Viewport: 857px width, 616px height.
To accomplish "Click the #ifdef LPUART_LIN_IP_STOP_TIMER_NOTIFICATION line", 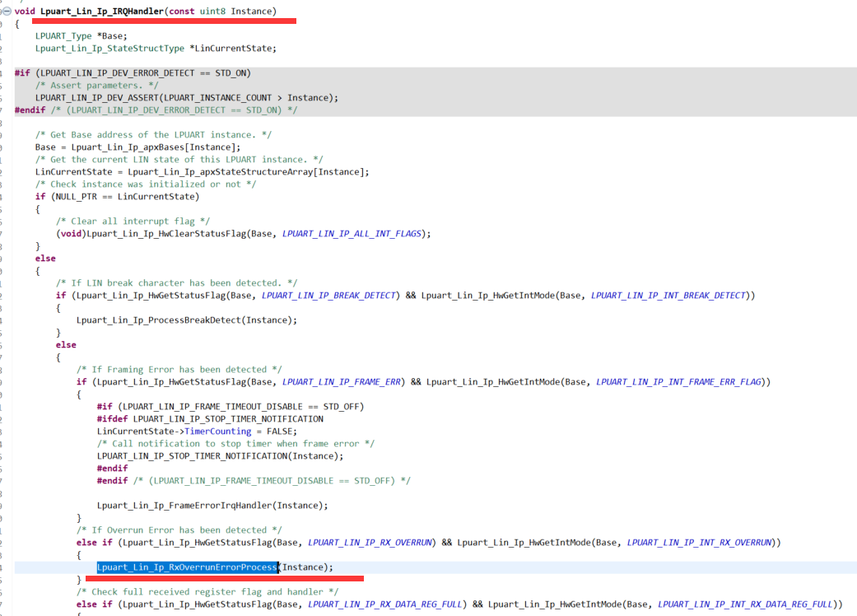I will click(210, 419).
